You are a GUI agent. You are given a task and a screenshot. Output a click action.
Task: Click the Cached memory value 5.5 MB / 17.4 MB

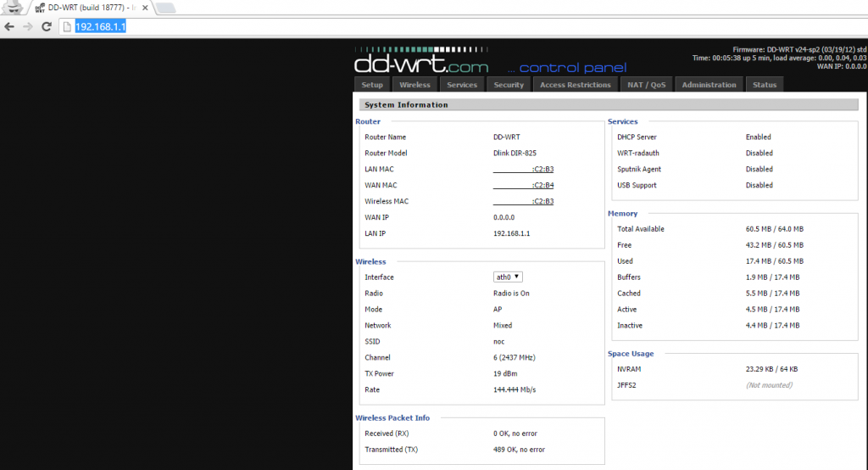click(x=772, y=294)
